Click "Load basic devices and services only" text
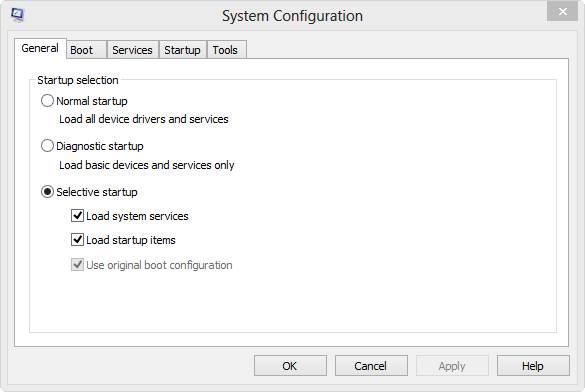Image resolution: width=585 pixels, height=392 pixels. pyautogui.click(x=147, y=165)
